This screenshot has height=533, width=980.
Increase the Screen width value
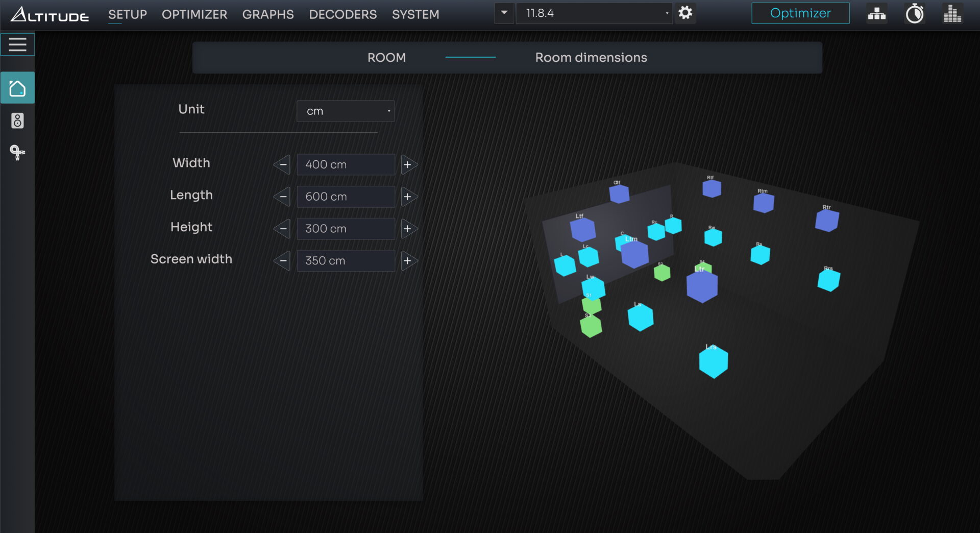point(408,261)
